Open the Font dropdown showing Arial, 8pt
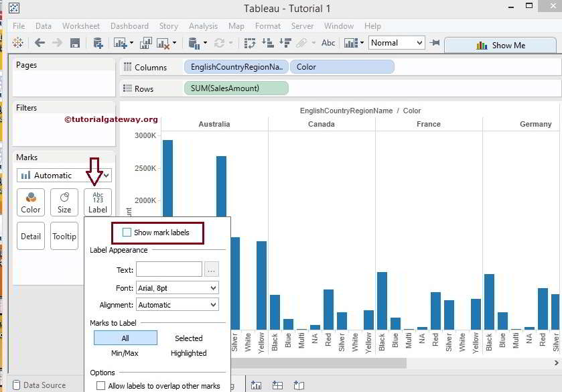 pos(177,287)
